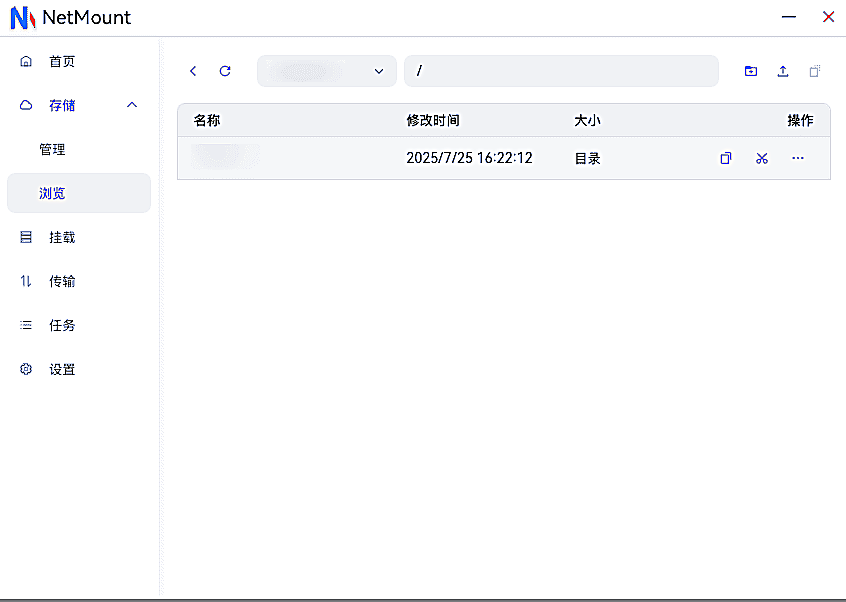Click the mount icon beside 挂载
Screen dimensions: 846x602
[x=26, y=237]
